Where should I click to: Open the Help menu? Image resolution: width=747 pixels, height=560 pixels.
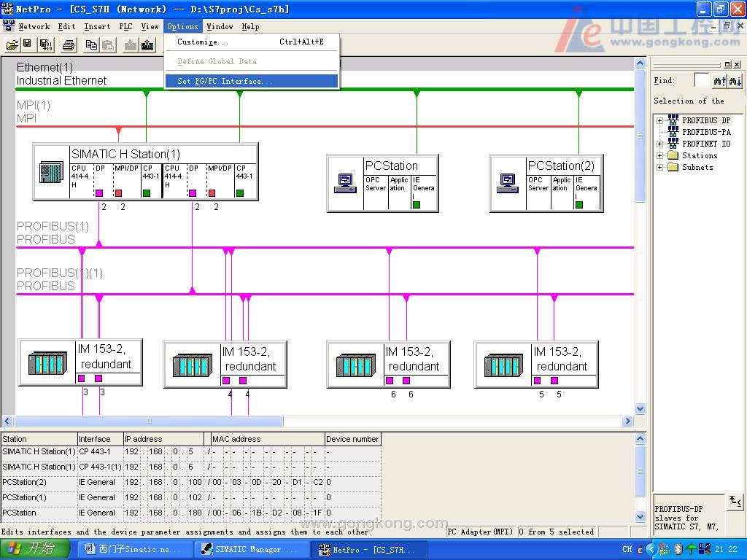250,27
